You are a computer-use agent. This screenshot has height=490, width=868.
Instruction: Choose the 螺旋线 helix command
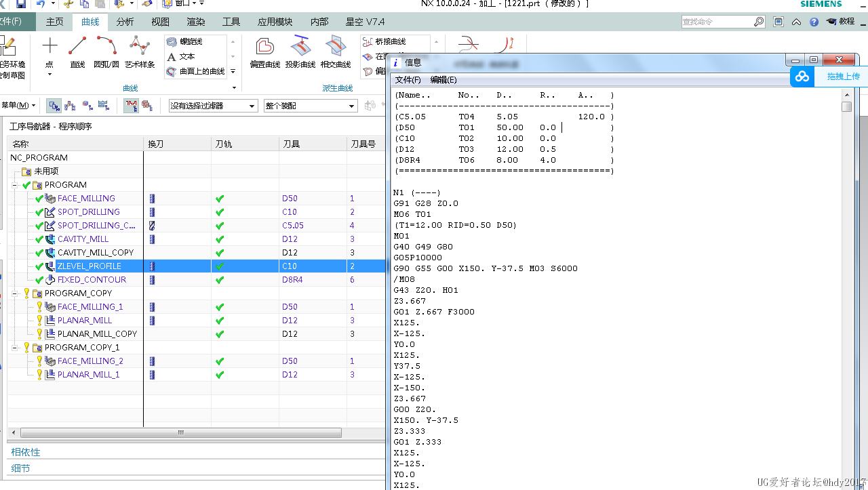pos(184,42)
